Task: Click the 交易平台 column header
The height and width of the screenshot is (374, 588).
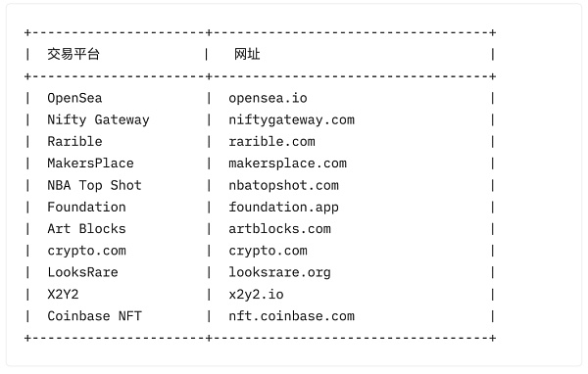Action: tap(73, 55)
